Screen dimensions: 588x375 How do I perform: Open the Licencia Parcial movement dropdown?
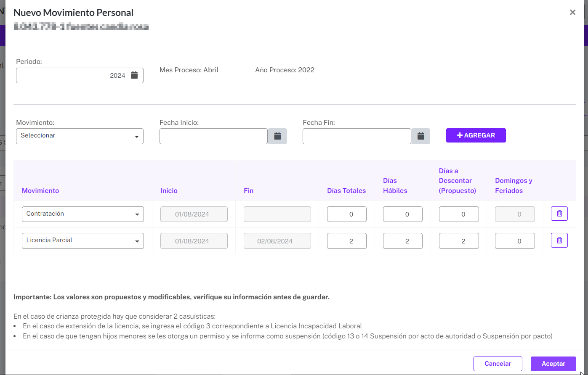pyautogui.click(x=83, y=241)
